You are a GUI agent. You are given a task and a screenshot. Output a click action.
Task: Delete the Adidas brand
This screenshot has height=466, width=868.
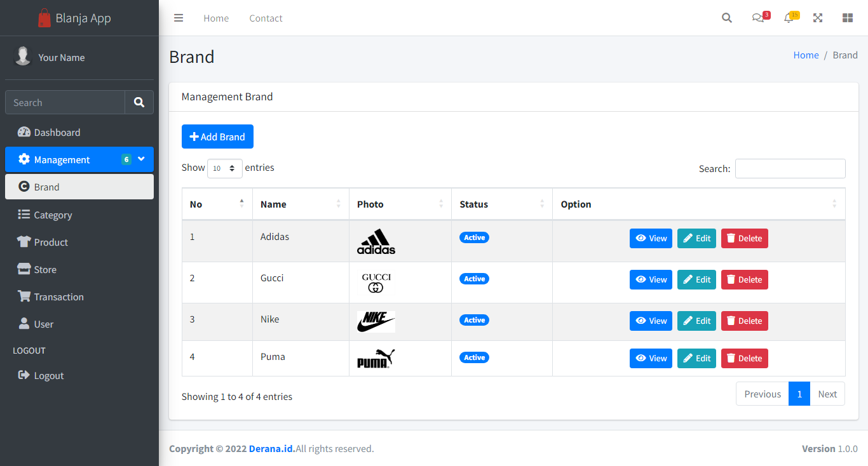(x=744, y=238)
